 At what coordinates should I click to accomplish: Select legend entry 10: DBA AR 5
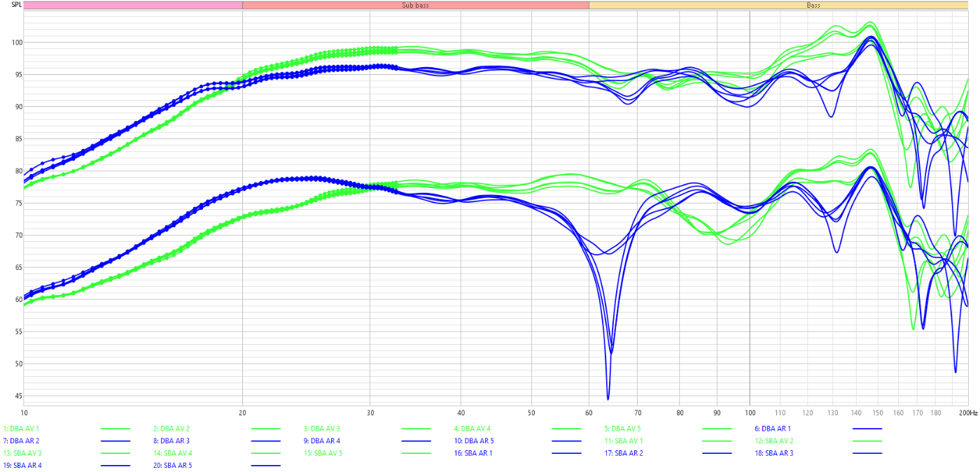(x=474, y=441)
